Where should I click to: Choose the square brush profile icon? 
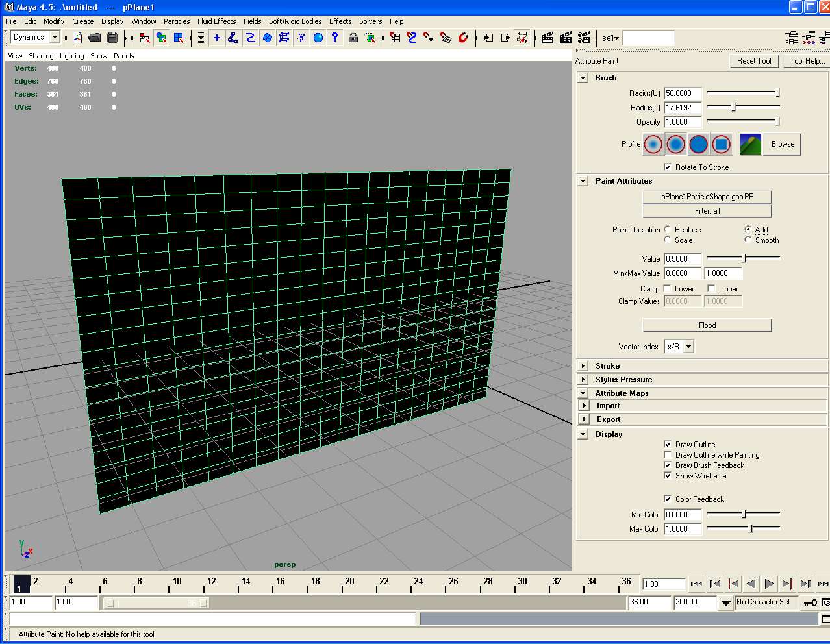(x=721, y=144)
